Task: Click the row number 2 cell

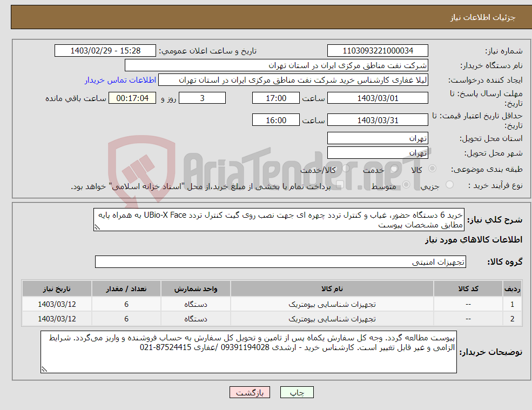Action: [512, 319]
